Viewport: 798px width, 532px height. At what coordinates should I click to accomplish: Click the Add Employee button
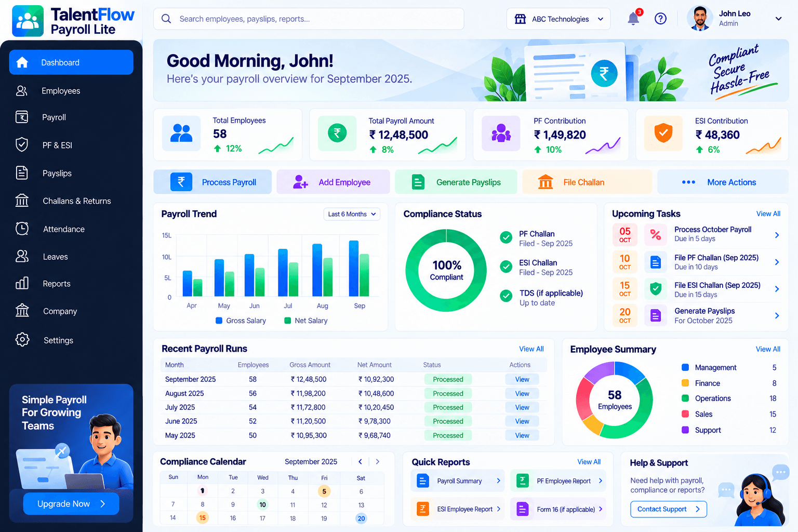(333, 182)
